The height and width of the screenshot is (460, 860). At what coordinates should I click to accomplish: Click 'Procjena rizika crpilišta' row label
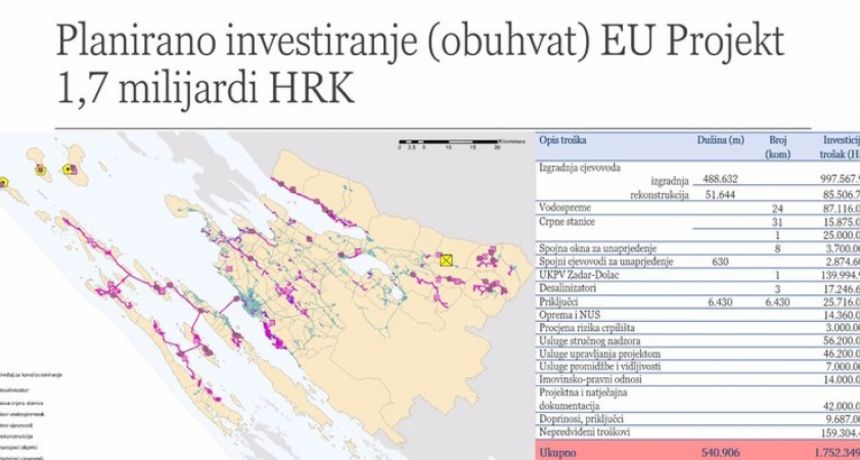(588, 328)
